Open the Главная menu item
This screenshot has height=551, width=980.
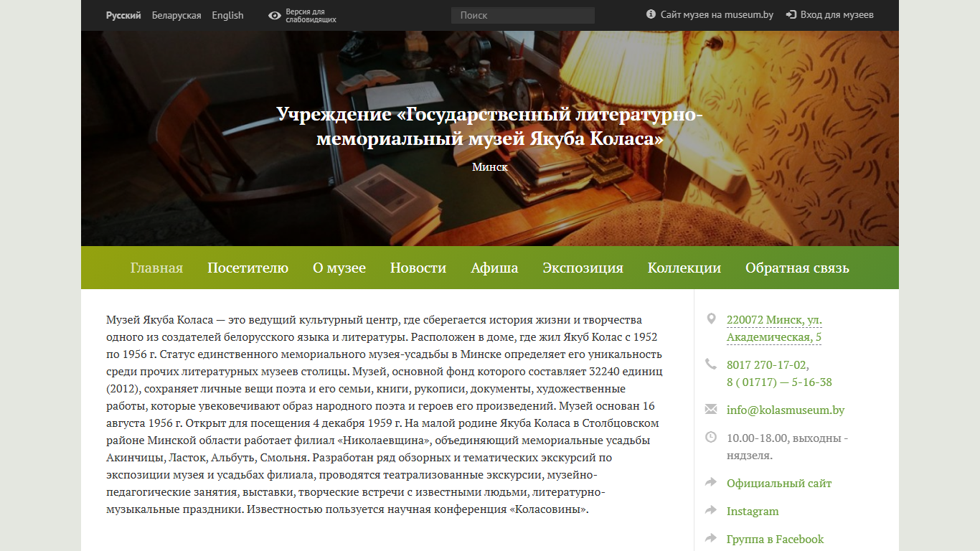pos(156,268)
